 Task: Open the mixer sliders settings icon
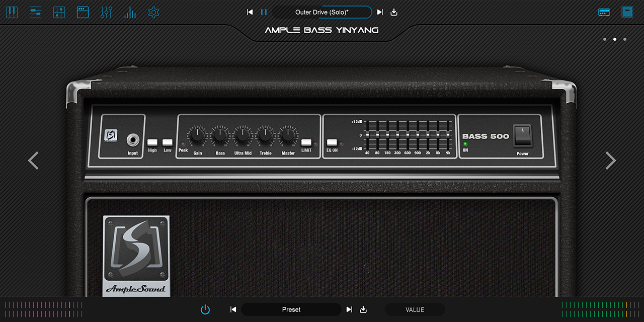35,12
